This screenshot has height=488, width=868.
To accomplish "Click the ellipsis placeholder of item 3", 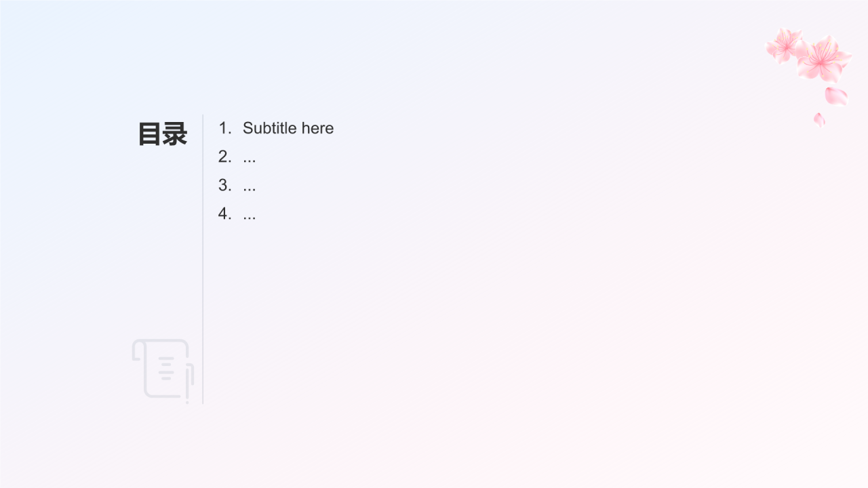I will click(250, 190).
